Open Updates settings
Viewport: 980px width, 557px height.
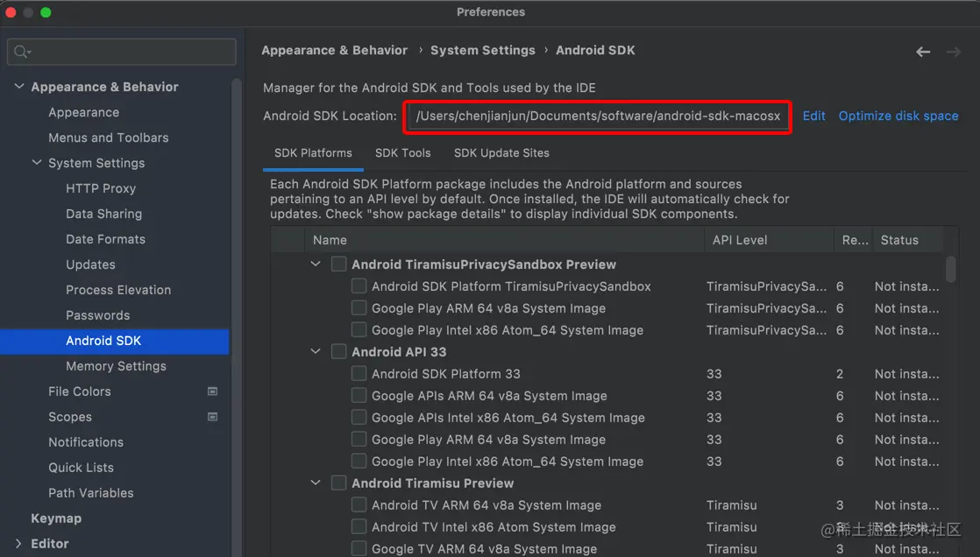coord(90,264)
